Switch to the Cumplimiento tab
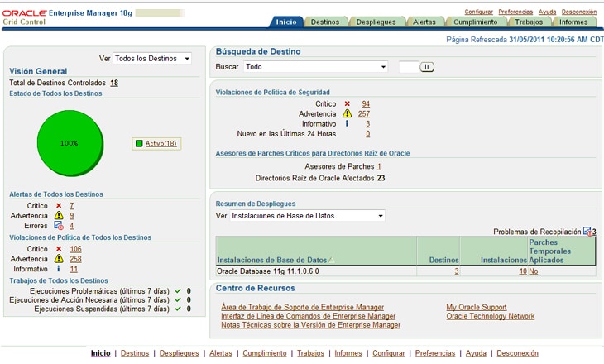 [476, 22]
